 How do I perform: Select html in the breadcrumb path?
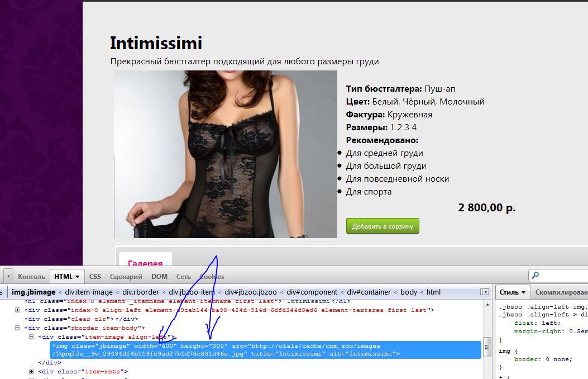(x=433, y=292)
